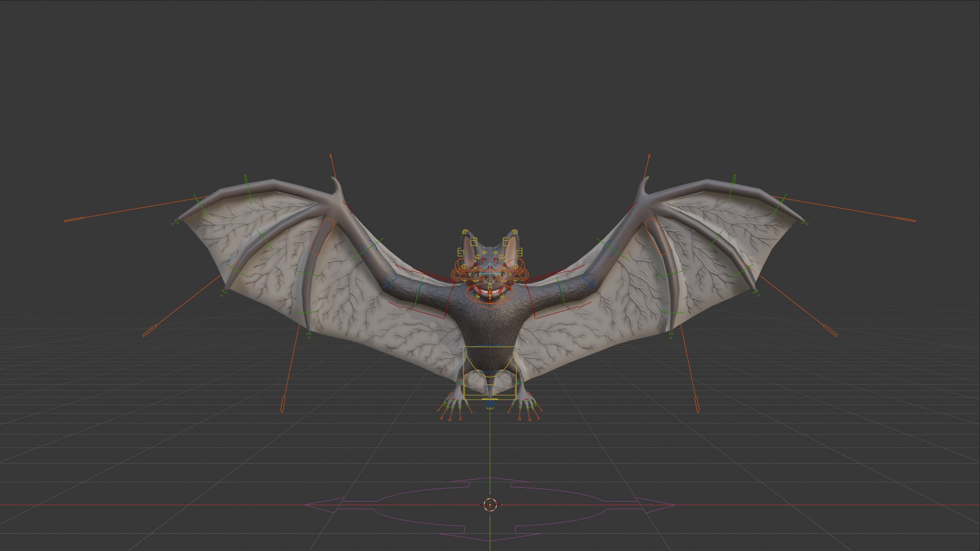Select the orange capsule control on the right-side wing
This screenshot has width=980, height=551.
point(658,236)
